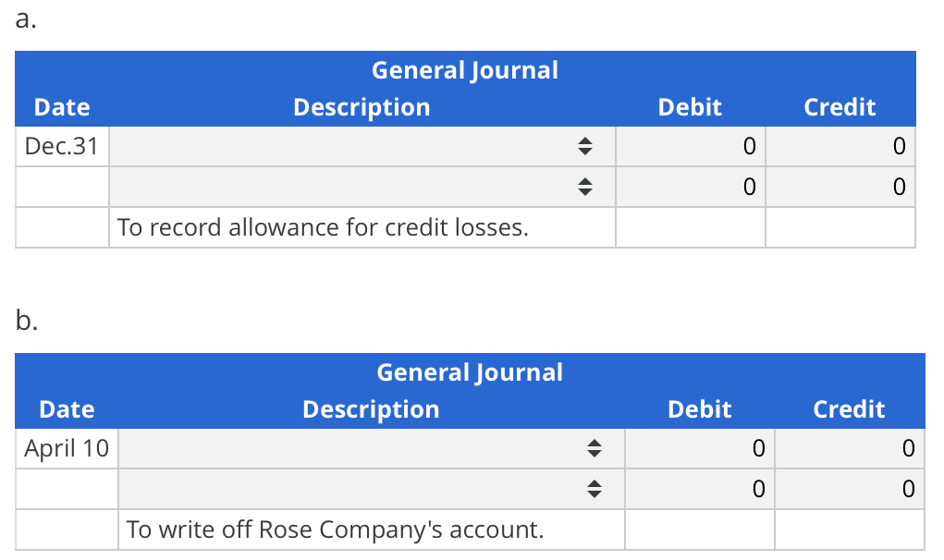Viewport: 944px width, 560px height.
Task: Select the Debit cell on the April 10 row
Action: point(699,447)
